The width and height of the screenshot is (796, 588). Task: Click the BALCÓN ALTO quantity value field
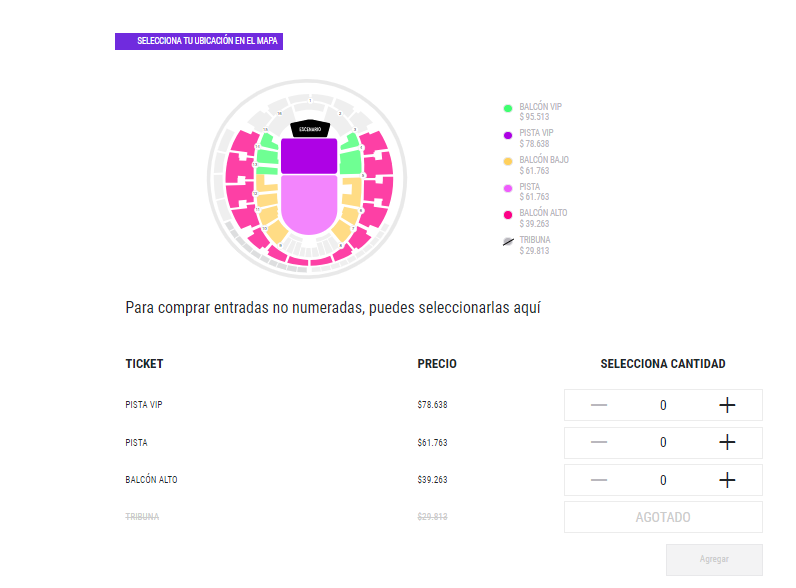pyautogui.click(x=663, y=480)
